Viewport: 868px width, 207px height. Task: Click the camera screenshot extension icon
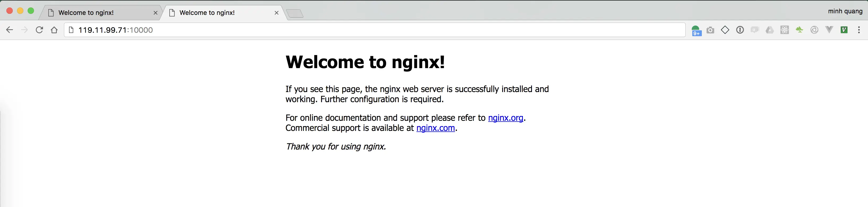pos(710,30)
